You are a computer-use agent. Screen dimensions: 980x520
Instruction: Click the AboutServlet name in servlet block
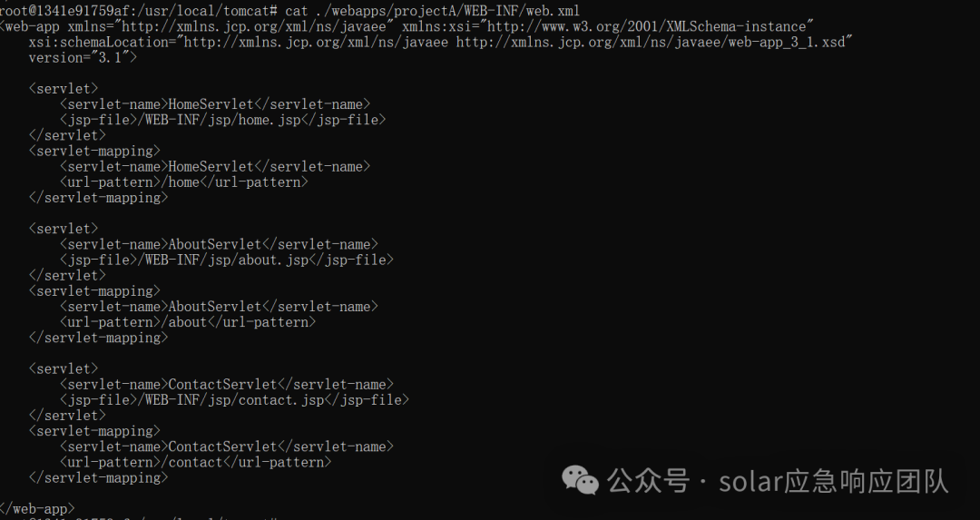tap(215, 244)
